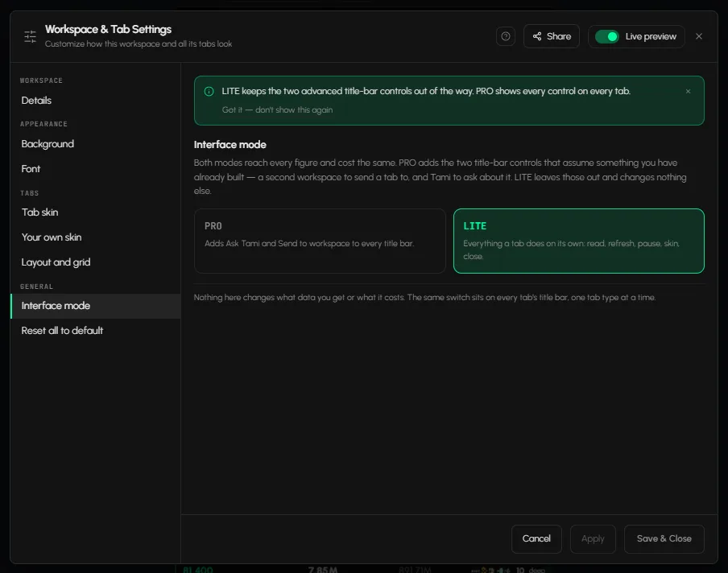Open the Share button
The width and height of the screenshot is (728, 573).
pos(551,36)
